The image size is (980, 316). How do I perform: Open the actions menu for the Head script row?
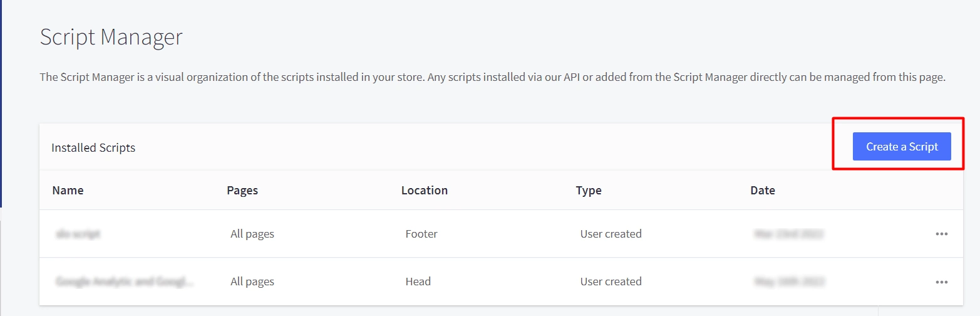click(x=941, y=282)
